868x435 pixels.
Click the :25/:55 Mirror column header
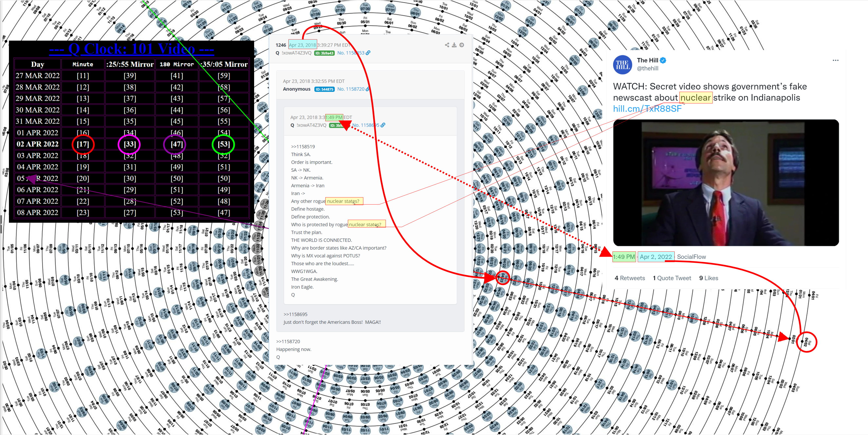point(130,64)
